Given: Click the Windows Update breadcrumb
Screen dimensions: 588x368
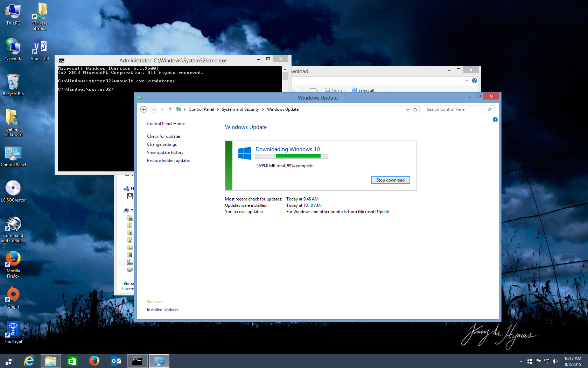Looking at the screenshot, I should click(x=283, y=109).
